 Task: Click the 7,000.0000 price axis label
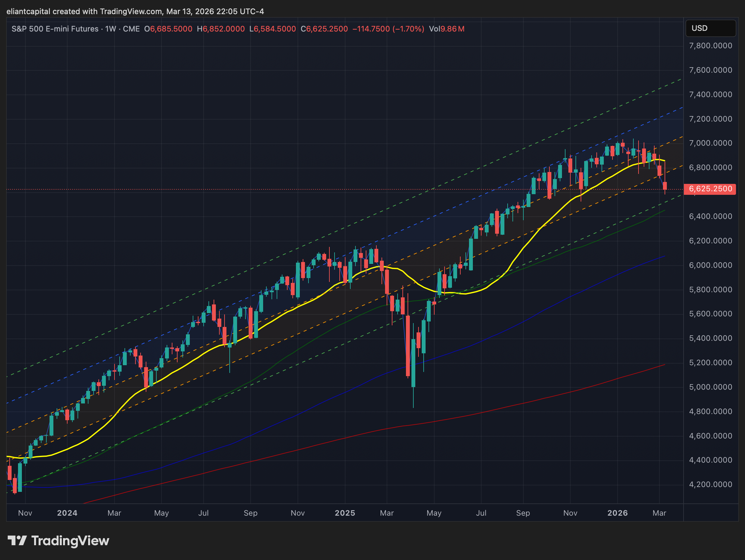tap(710, 143)
